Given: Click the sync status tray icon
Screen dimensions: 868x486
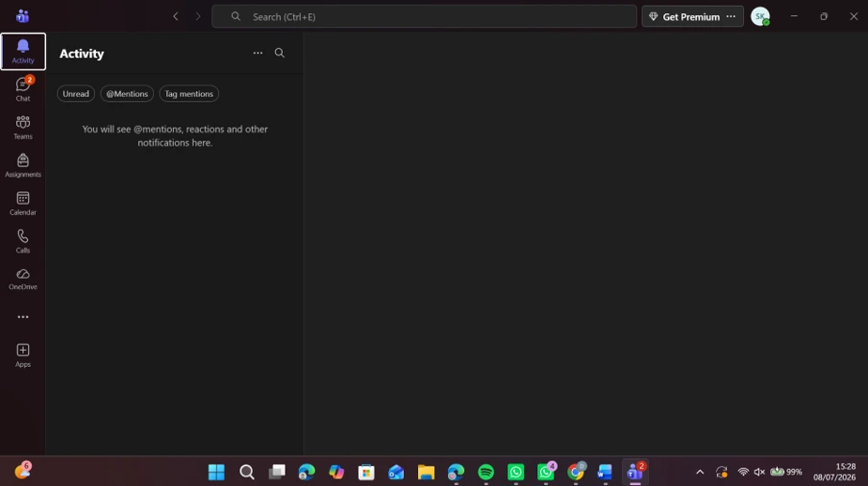Looking at the screenshot, I should pyautogui.click(x=721, y=472).
